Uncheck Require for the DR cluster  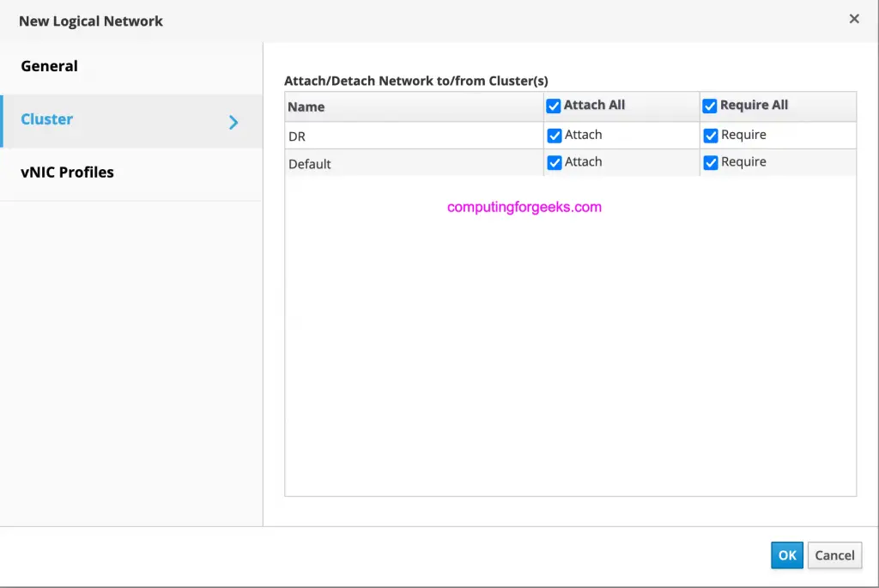tap(711, 136)
